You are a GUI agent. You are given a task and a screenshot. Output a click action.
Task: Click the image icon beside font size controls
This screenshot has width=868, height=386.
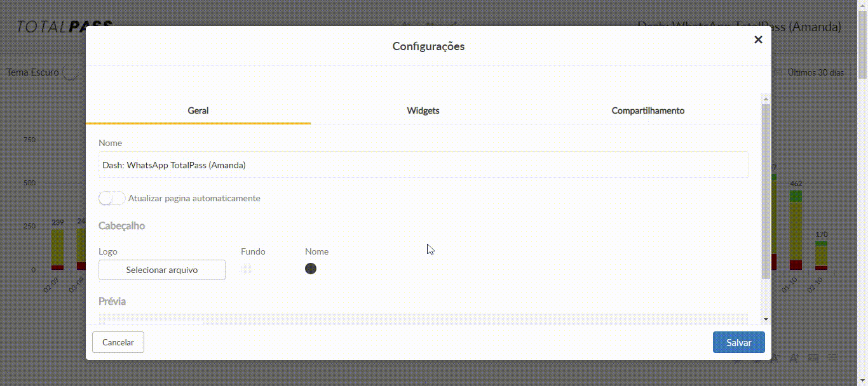(813, 359)
